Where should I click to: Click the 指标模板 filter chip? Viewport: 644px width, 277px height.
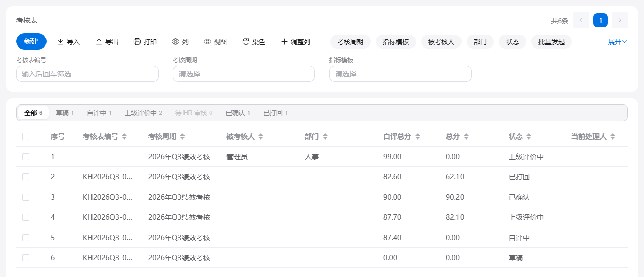coord(396,42)
